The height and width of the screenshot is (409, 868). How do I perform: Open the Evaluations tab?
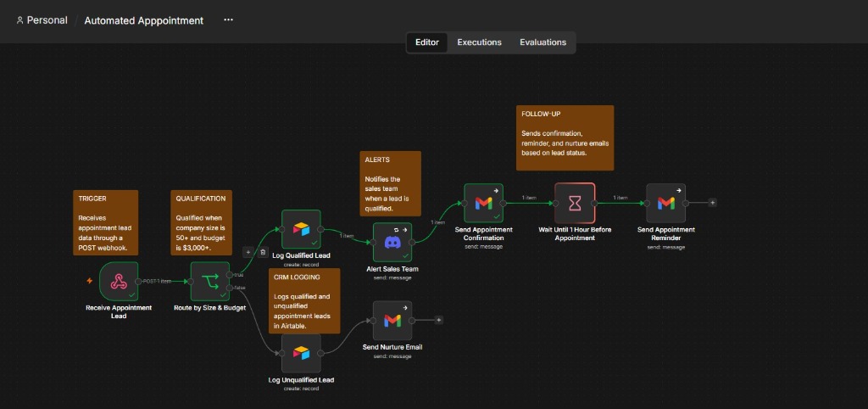click(x=543, y=42)
